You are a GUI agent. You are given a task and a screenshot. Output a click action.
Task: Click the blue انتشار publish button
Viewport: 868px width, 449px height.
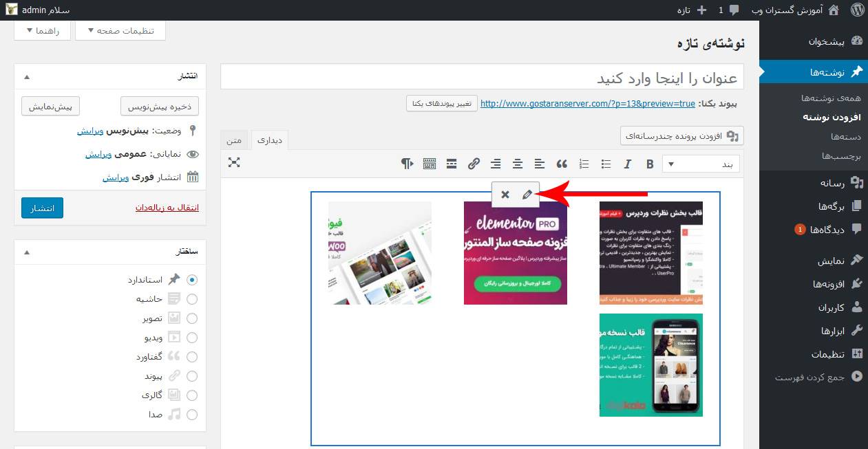[42, 208]
